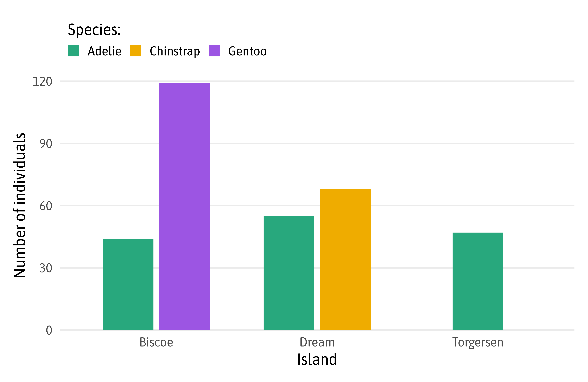Click the 'Island' x-axis title

tap(317, 359)
